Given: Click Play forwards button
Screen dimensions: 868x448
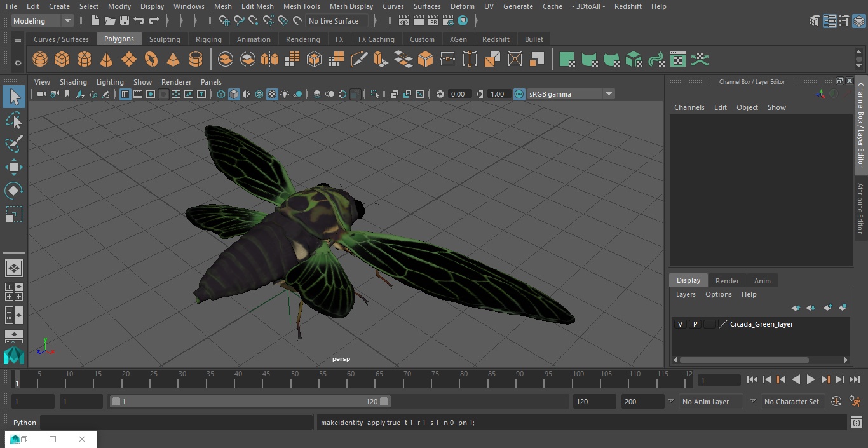Looking at the screenshot, I should 810,379.
